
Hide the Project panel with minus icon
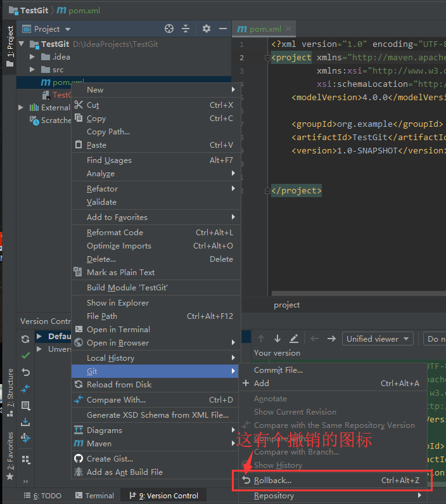click(x=223, y=29)
